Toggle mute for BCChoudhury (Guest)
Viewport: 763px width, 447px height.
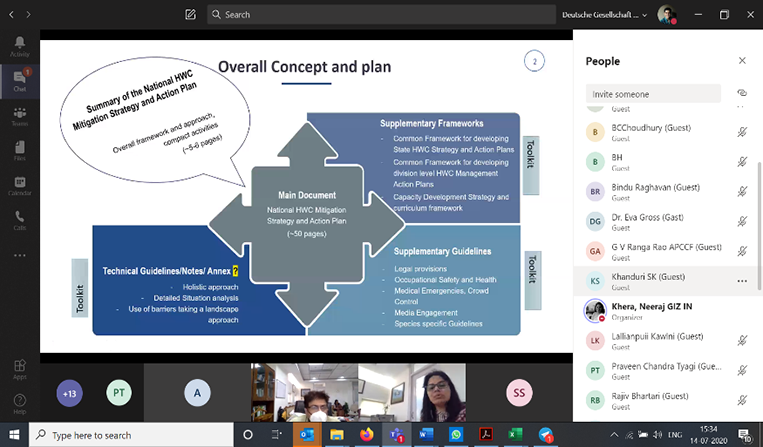point(741,131)
